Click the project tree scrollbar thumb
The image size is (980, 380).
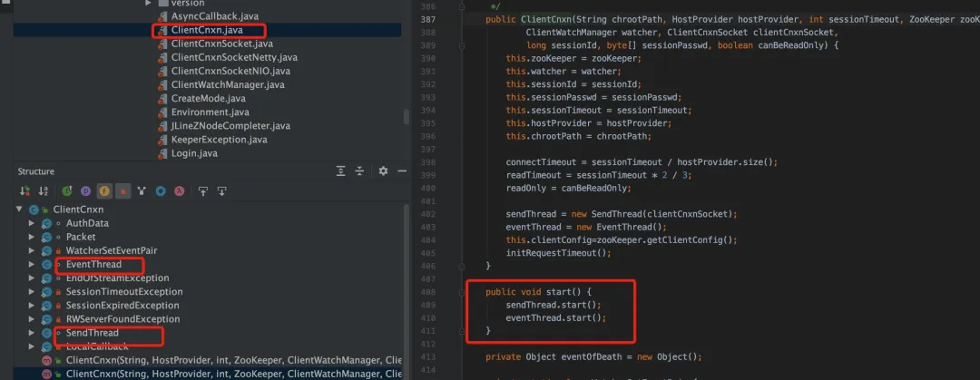pos(407,117)
